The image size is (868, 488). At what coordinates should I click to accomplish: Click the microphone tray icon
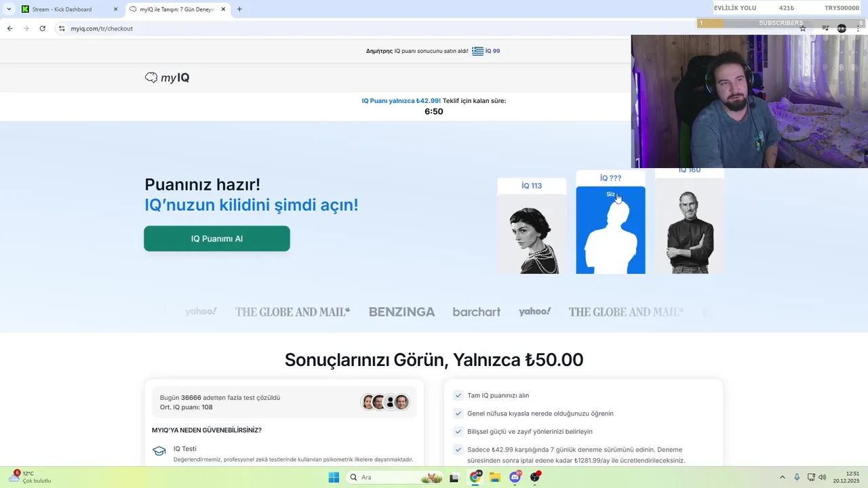(797, 477)
